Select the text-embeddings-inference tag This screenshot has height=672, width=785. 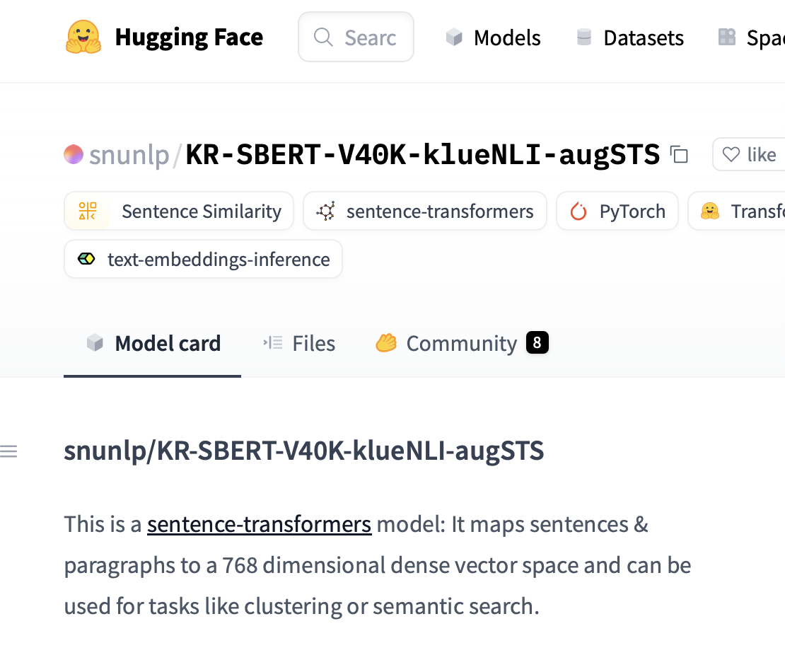coord(203,260)
